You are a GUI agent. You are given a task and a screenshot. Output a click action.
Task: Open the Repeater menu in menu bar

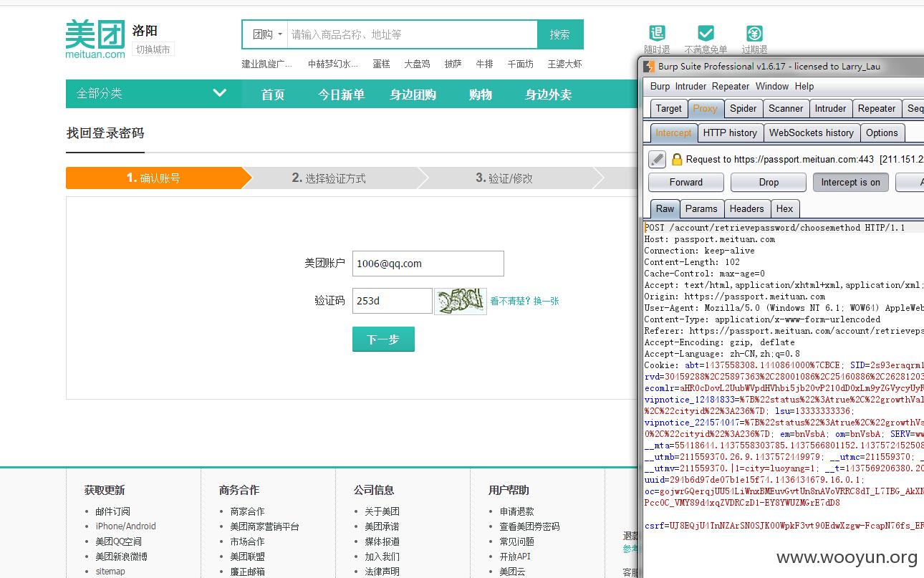731,86
